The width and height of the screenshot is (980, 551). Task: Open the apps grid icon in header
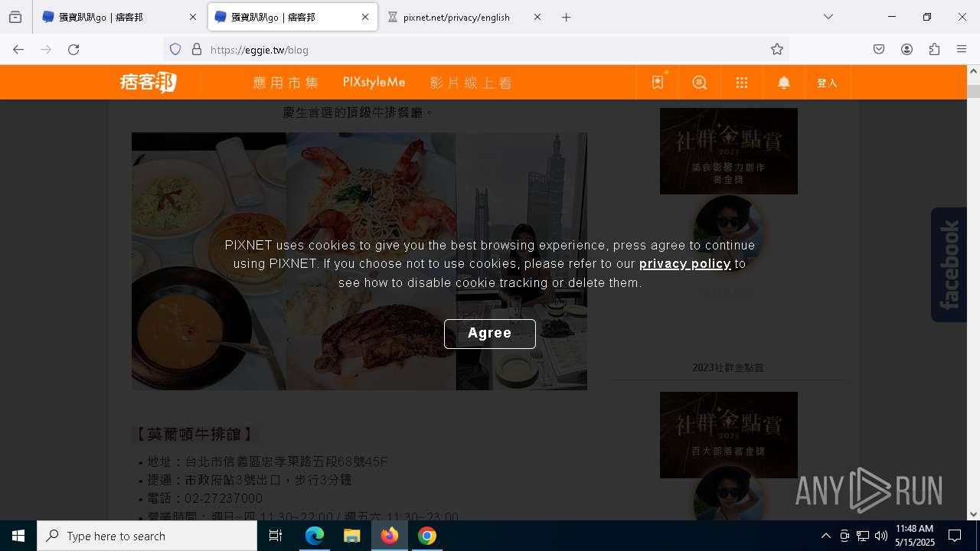tap(742, 83)
